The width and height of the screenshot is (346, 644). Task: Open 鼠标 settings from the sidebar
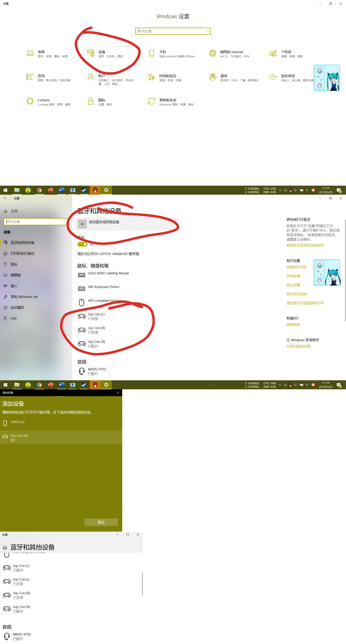[x=36, y=264]
